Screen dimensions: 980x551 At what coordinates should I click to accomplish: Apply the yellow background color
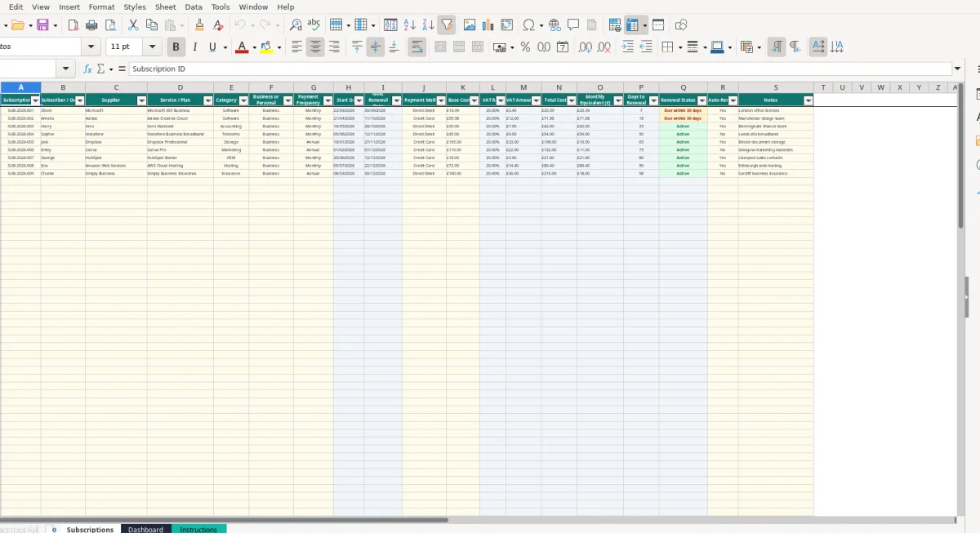pos(266,47)
